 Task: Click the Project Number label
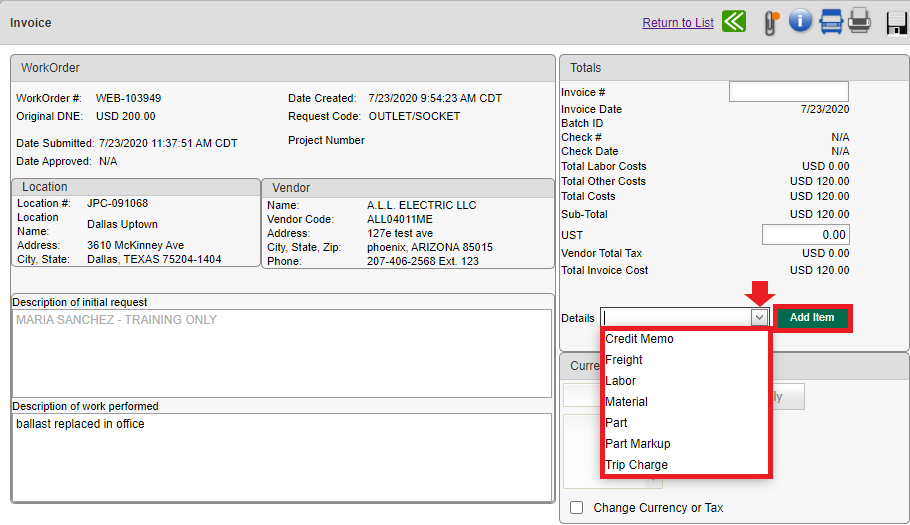pyautogui.click(x=326, y=140)
